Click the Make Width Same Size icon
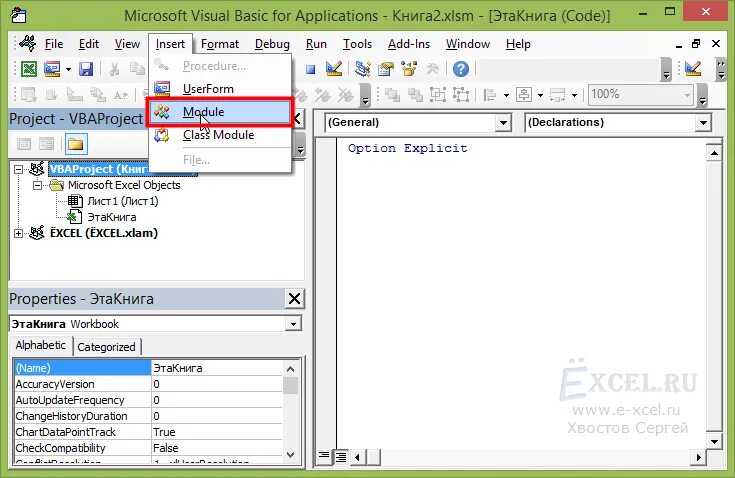Screen dimensions: 735x478 point(557,95)
